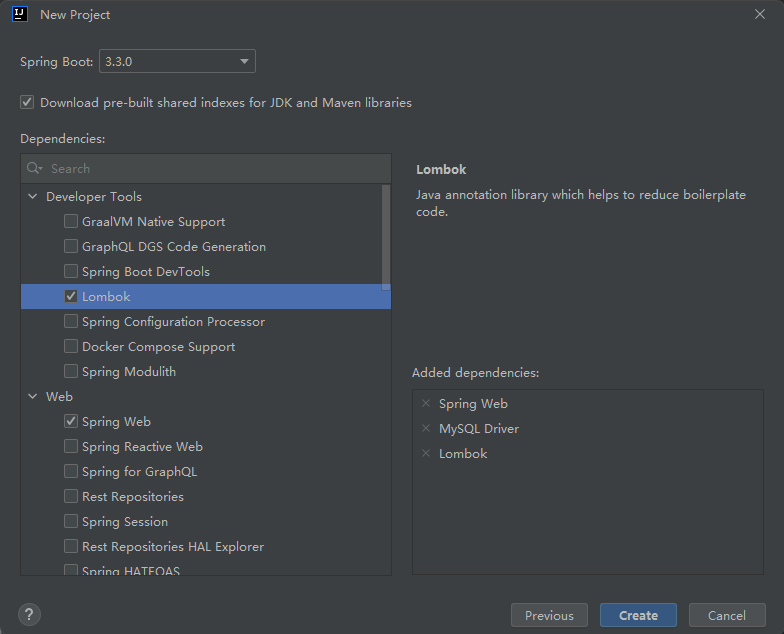Check Spring Reactive Web
Viewport: 784px width, 634px height.
click(71, 446)
